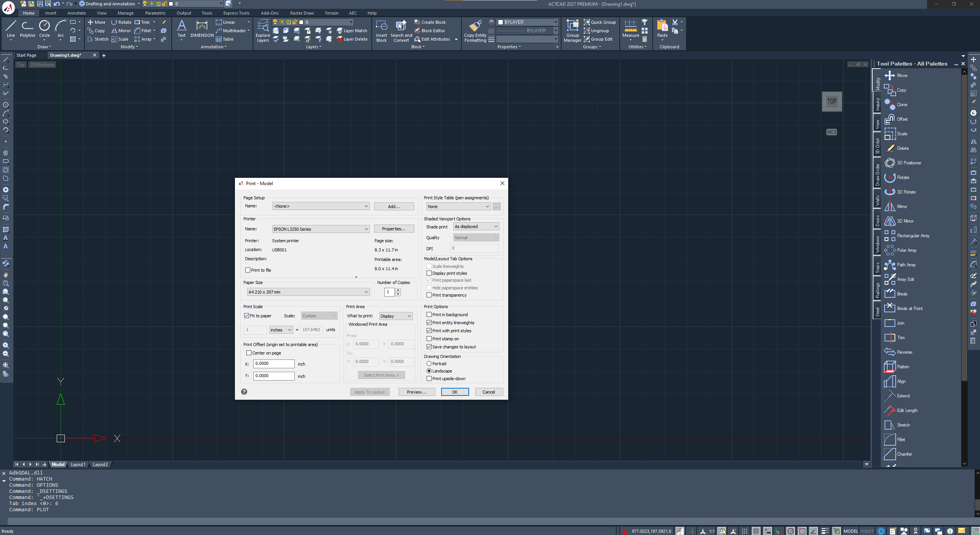Switch to the Layout1 tab
This screenshot has width=980, height=535.
78,464
